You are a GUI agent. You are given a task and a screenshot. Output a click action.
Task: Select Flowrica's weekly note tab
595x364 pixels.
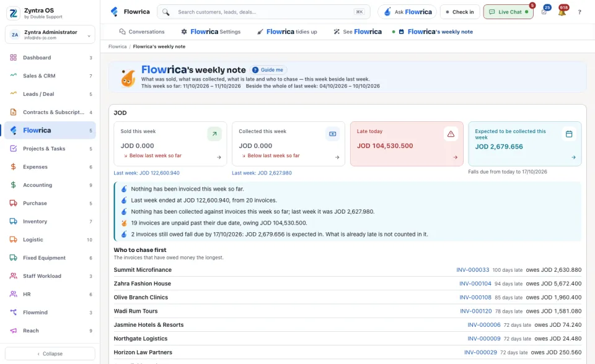click(433, 32)
